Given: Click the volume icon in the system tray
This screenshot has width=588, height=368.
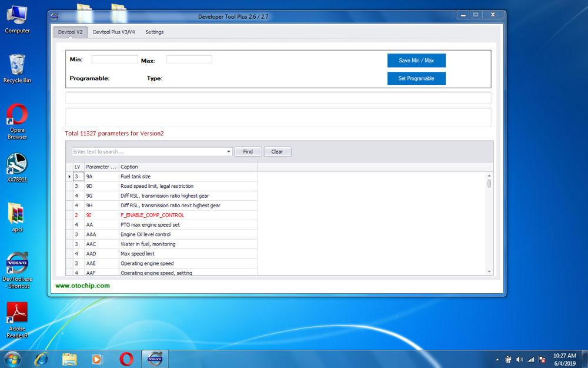Looking at the screenshot, I should coord(519,359).
